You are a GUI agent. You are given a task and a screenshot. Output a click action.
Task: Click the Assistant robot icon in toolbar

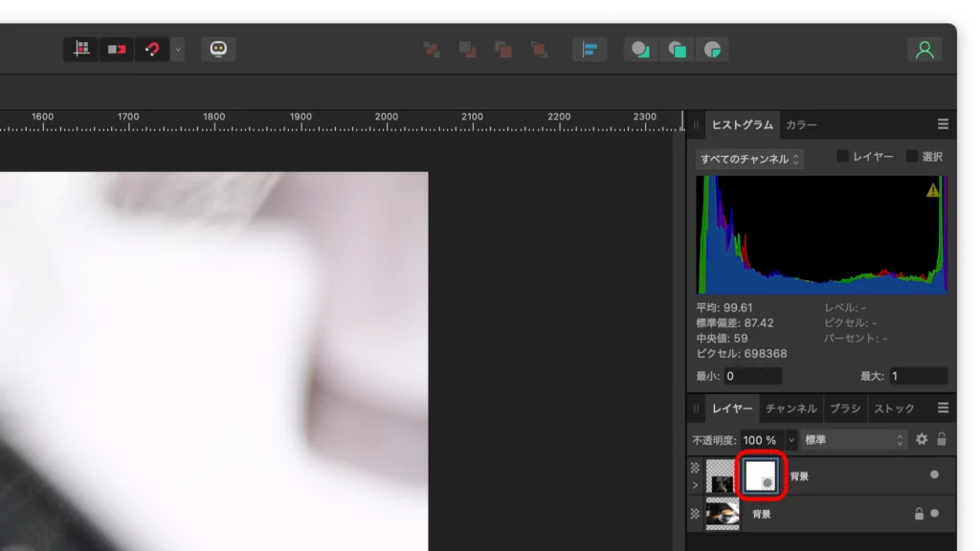coord(218,49)
